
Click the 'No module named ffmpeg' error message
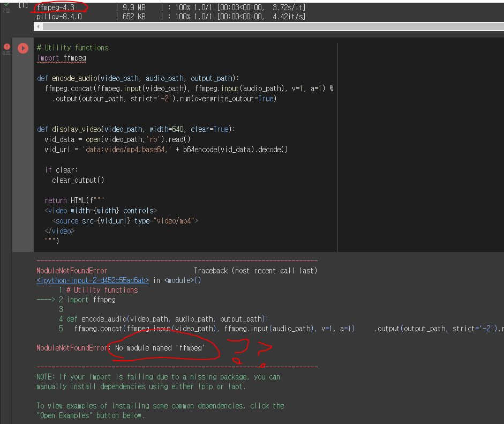click(x=160, y=348)
